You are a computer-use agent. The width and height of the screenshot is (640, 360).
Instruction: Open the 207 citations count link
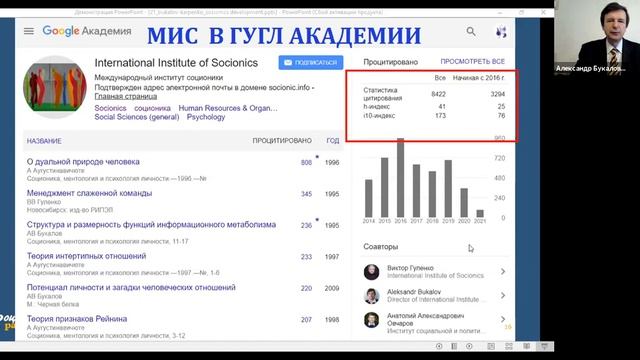tap(306, 320)
